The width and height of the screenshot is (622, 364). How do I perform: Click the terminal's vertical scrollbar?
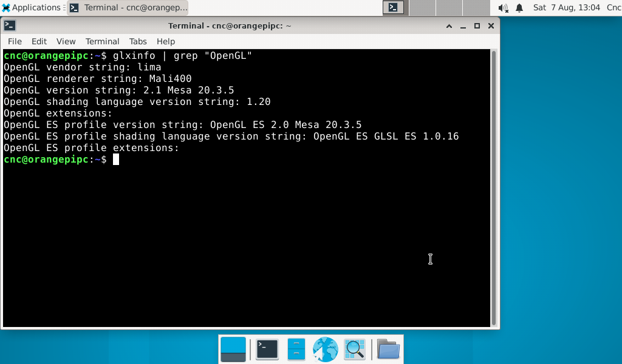coord(494,187)
